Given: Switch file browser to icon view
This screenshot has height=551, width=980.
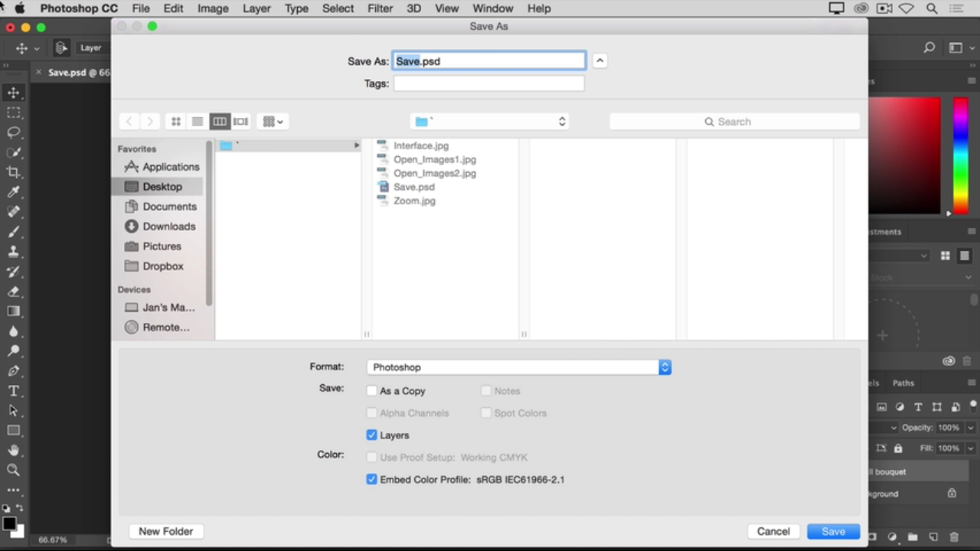Looking at the screenshot, I should coord(176,122).
